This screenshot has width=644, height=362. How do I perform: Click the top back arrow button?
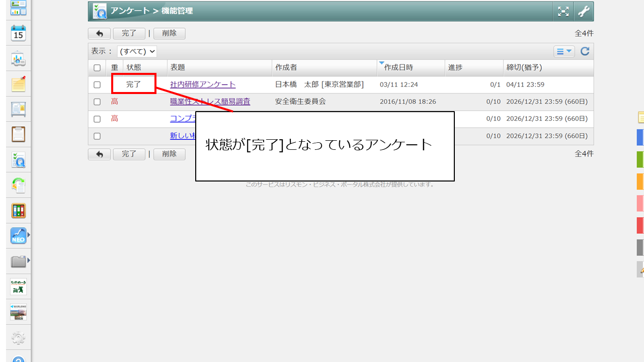100,34
